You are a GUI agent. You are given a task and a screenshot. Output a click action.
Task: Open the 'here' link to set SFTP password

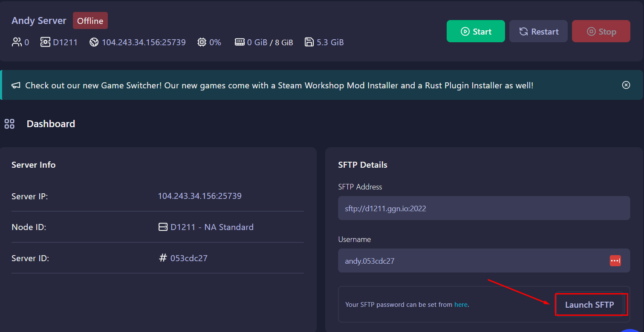(x=461, y=304)
